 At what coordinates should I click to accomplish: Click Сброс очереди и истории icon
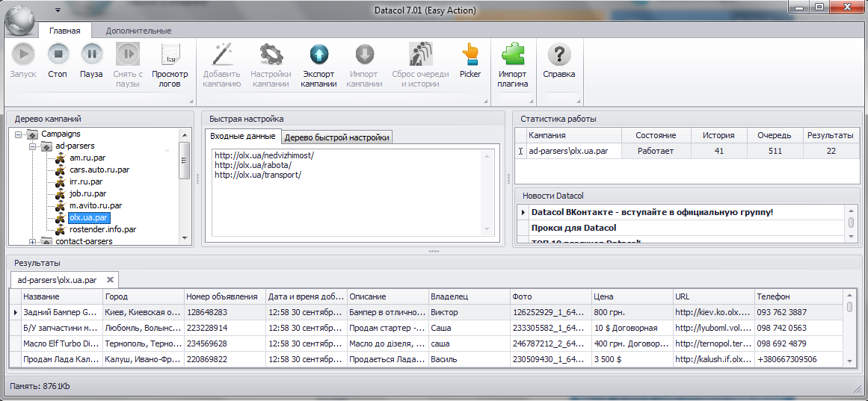coord(420,55)
